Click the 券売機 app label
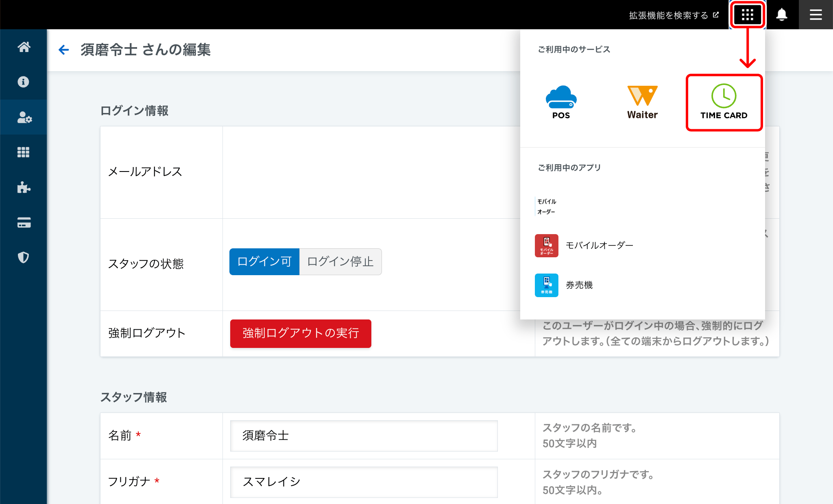This screenshot has width=833, height=504. point(579,285)
